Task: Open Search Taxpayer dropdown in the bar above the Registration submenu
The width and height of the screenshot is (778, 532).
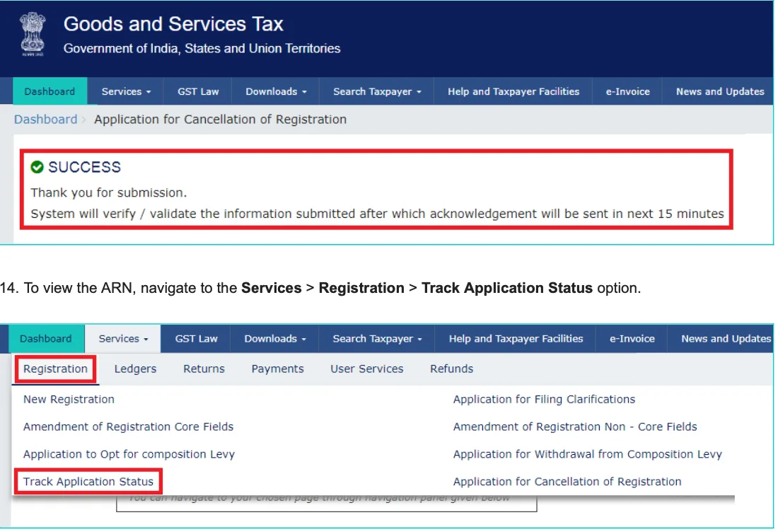Action: click(x=377, y=338)
